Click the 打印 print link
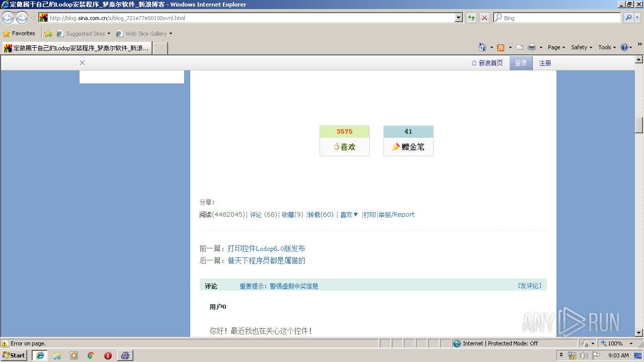This screenshot has height=362, width=644. [369, 215]
